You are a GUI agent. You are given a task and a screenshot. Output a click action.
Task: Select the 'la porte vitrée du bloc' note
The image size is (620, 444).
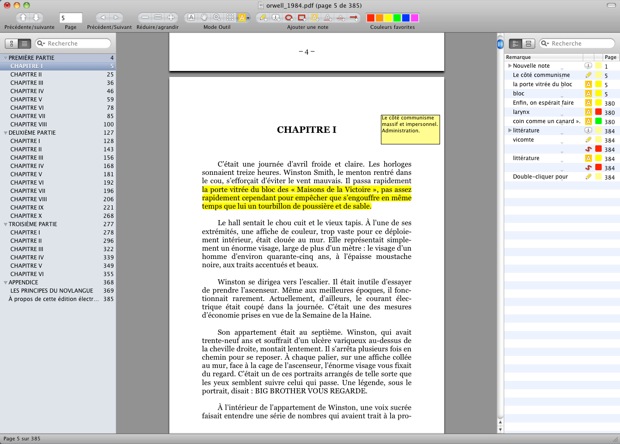561,84
